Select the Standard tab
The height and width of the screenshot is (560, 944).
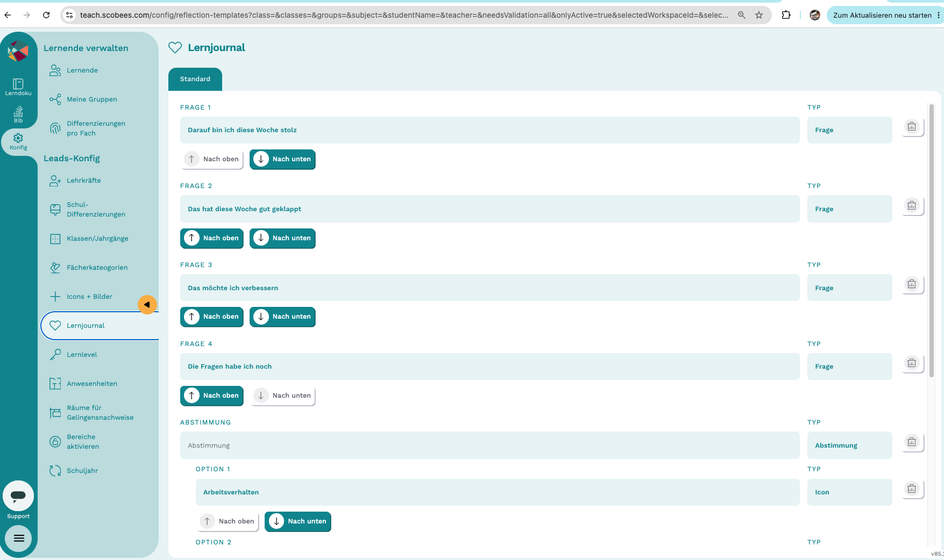195,79
